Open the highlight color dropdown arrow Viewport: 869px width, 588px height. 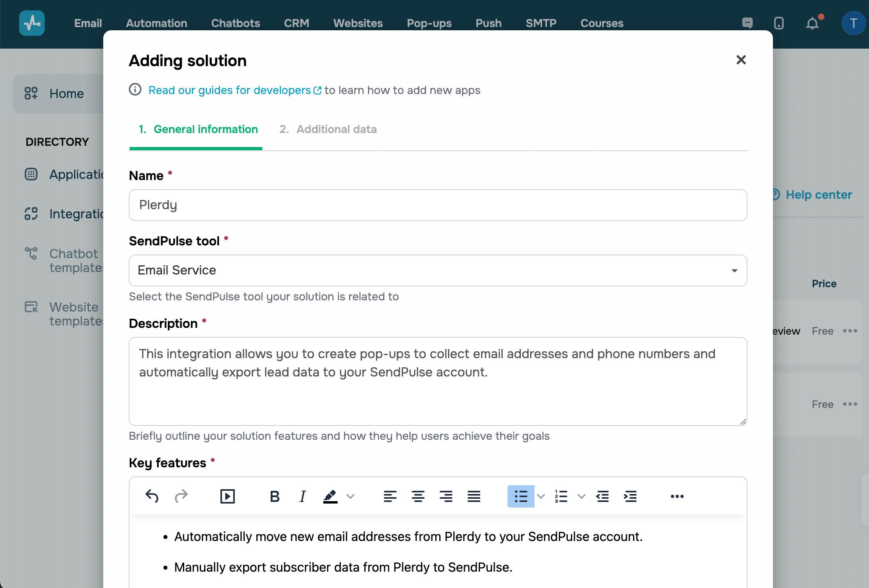[x=350, y=496]
